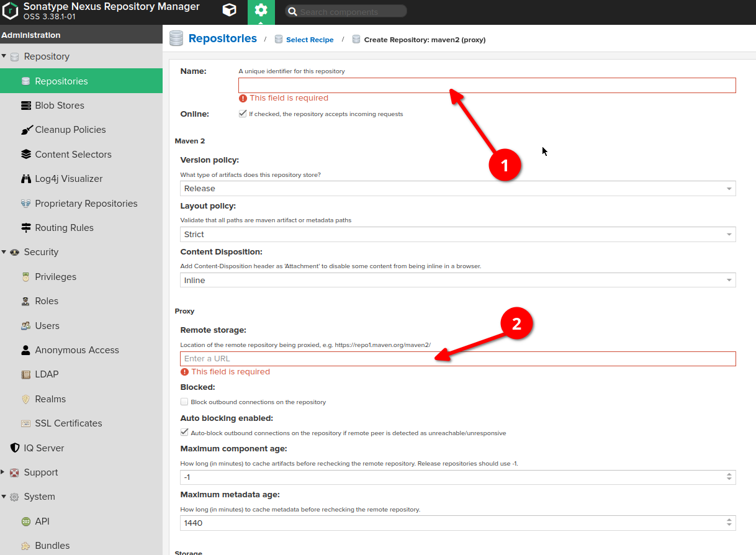The width and height of the screenshot is (756, 555).
Task: Click the repository Name input field
Action: (487, 86)
